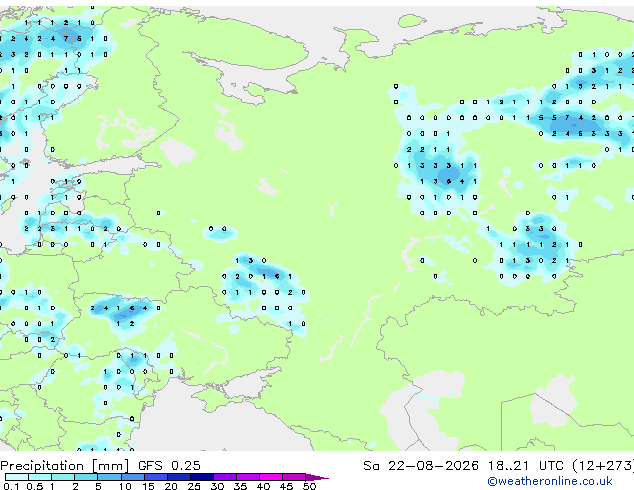Click the "Precipitation [mm]" title text
Image resolution: width=634 pixels, height=490 pixels.
(65, 466)
